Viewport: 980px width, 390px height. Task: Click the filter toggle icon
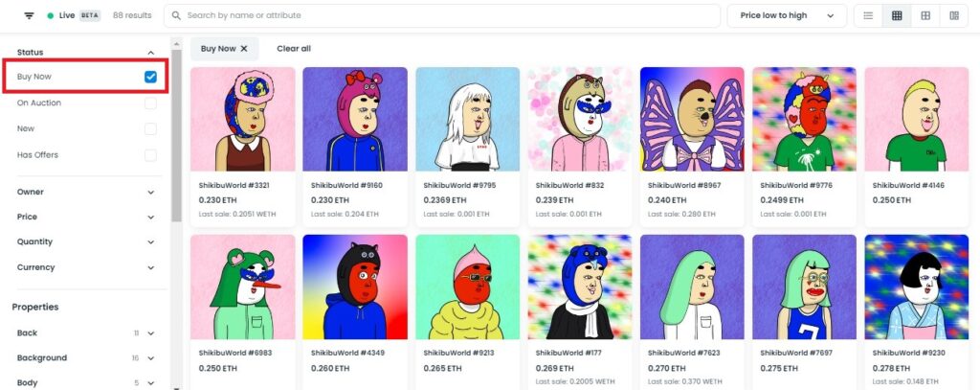coord(29,15)
